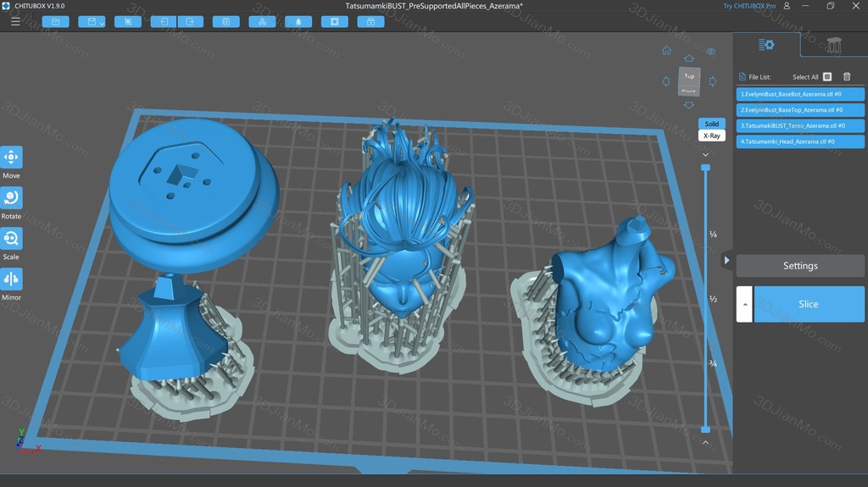This screenshot has width=868, height=487.
Task: Click the user account icon
Action: (x=787, y=6)
